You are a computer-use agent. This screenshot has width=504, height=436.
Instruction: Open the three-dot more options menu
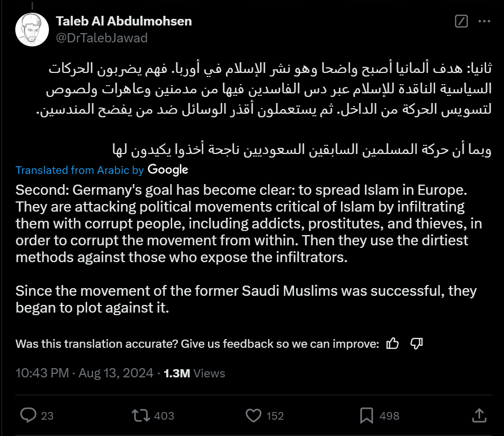click(485, 21)
